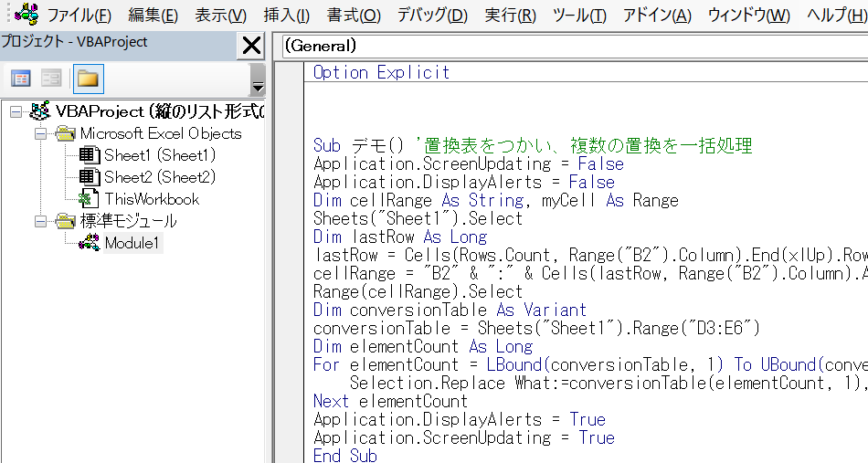This screenshot has height=463, width=868.
Task: Click the VBA editor application icon
Action: point(26,14)
